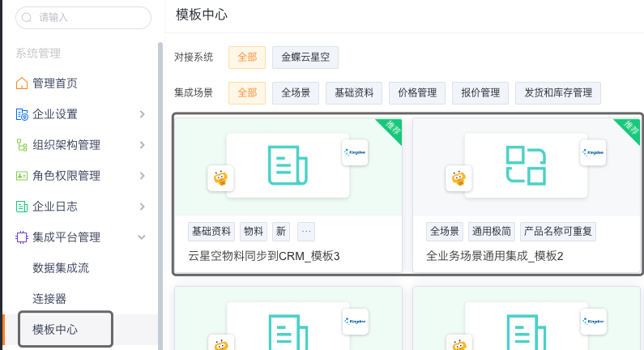This screenshot has height=350, width=644.
Task: Click bee icon on 全业务场景通用集成_模板2 card
Action: point(458,178)
